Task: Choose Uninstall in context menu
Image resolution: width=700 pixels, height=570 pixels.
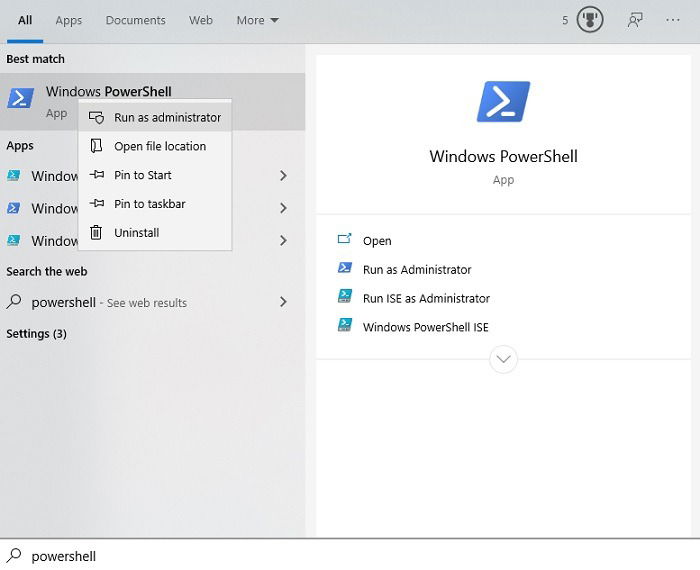Action: (155, 233)
